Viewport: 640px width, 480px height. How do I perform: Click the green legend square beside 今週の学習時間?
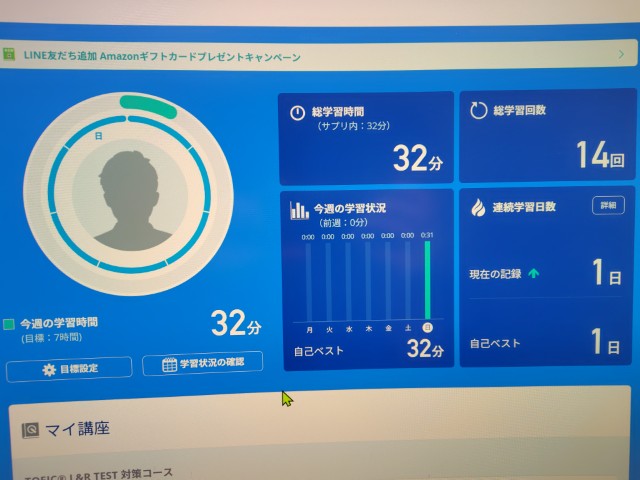[x=9, y=324]
